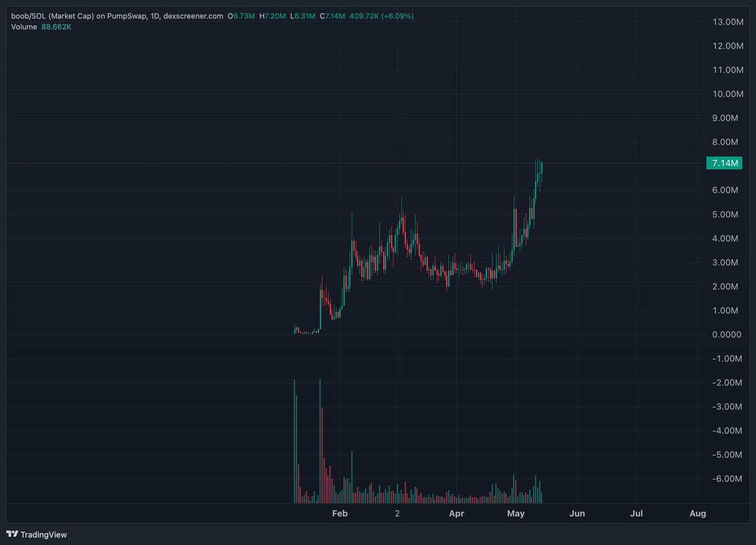Click the volume value 88.662K
Viewport: 756px width, 545px height.
(x=56, y=26)
